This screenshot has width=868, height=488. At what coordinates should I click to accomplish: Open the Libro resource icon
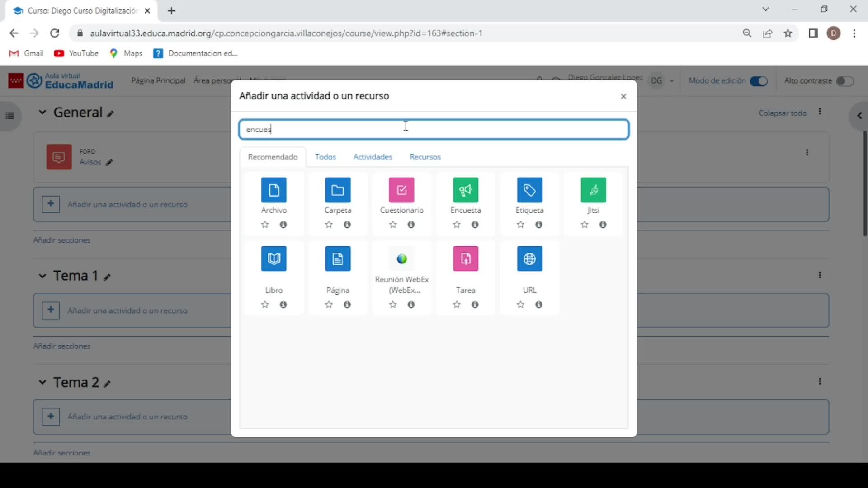click(274, 259)
